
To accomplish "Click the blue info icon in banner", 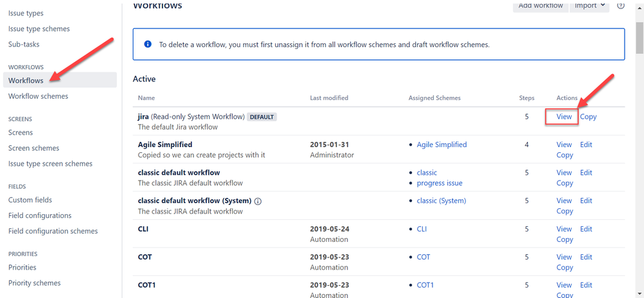I will [x=148, y=45].
